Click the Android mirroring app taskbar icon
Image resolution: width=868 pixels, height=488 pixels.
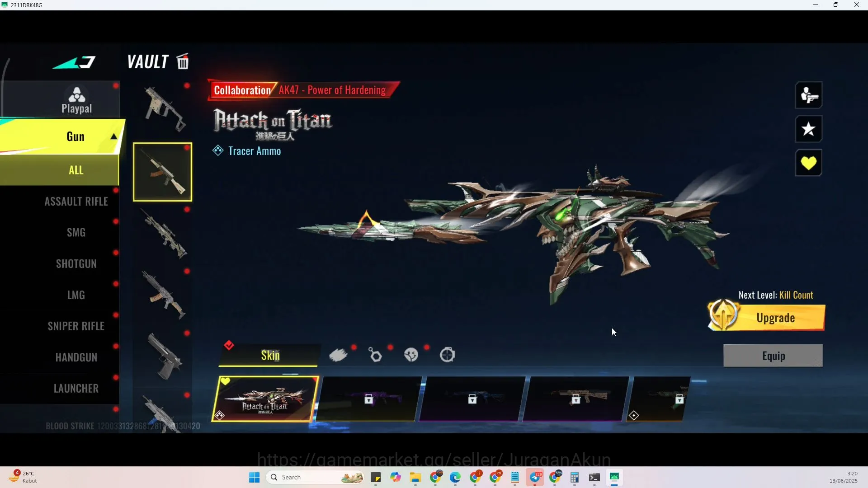coord(614,477)
